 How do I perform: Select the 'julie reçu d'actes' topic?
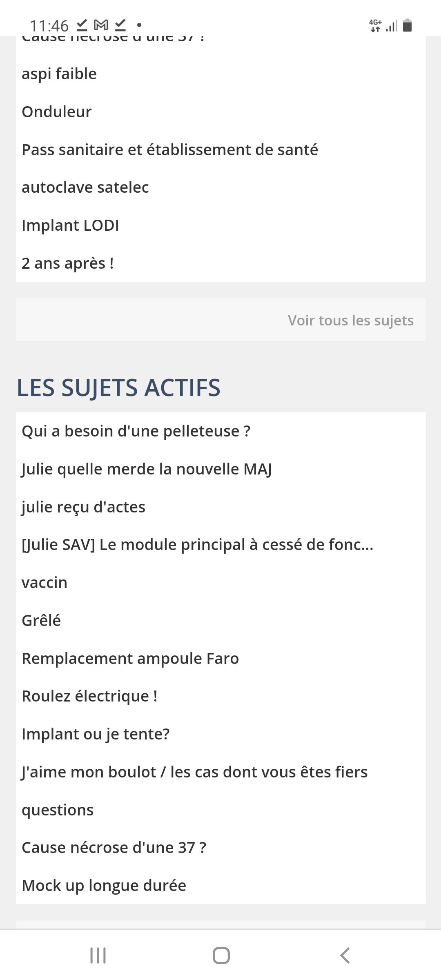coord(83,507)
